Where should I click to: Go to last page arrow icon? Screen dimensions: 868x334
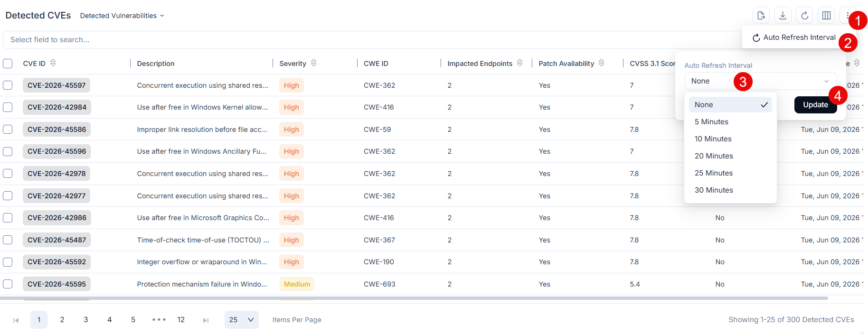click(206, 320)
